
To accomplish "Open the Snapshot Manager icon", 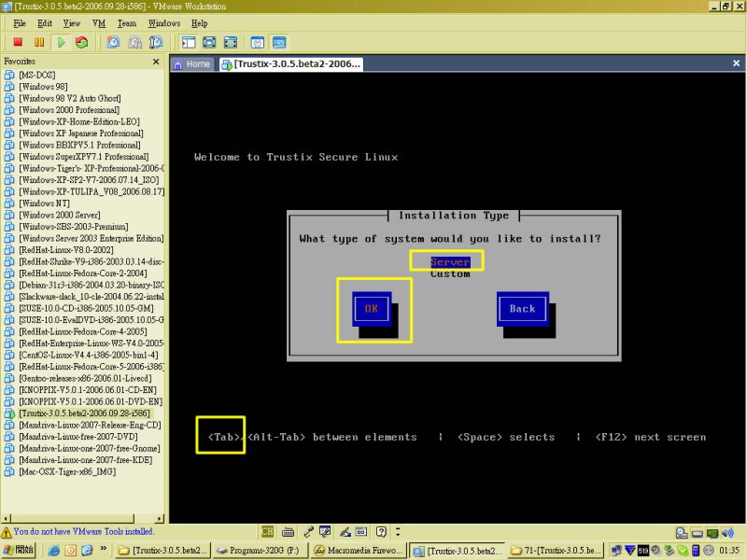I will point(156,42).
